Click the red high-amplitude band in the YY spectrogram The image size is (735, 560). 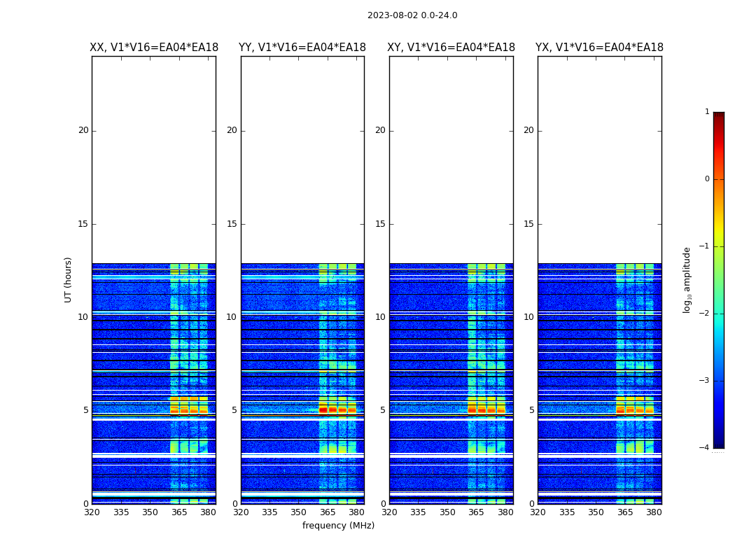(x=337, y=409)
